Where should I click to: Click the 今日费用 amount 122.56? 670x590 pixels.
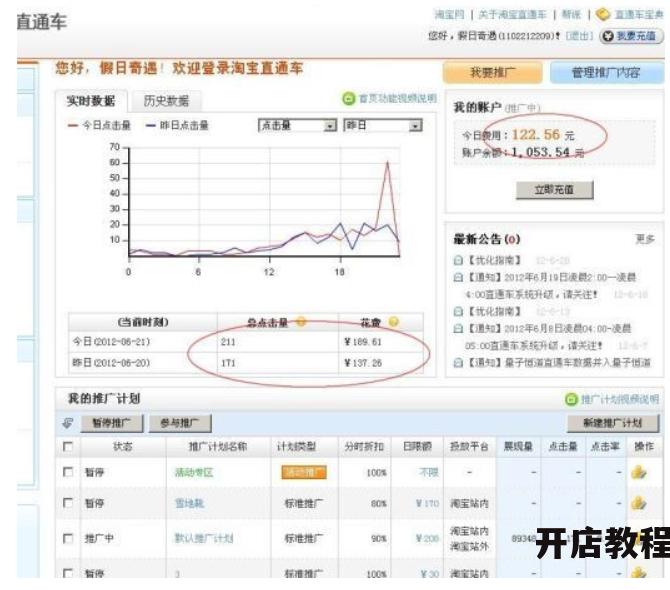[x=536, y=135]
